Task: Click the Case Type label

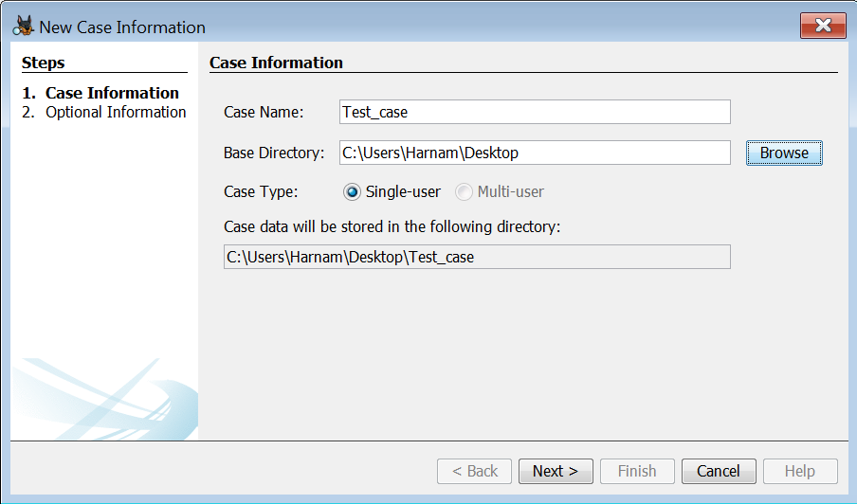Action: [261, 191]
